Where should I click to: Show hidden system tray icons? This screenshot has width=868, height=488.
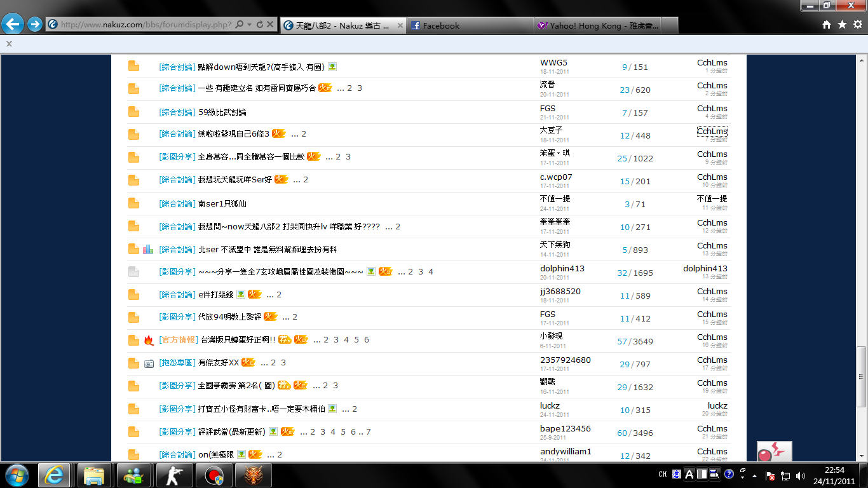tap(754, 475)
